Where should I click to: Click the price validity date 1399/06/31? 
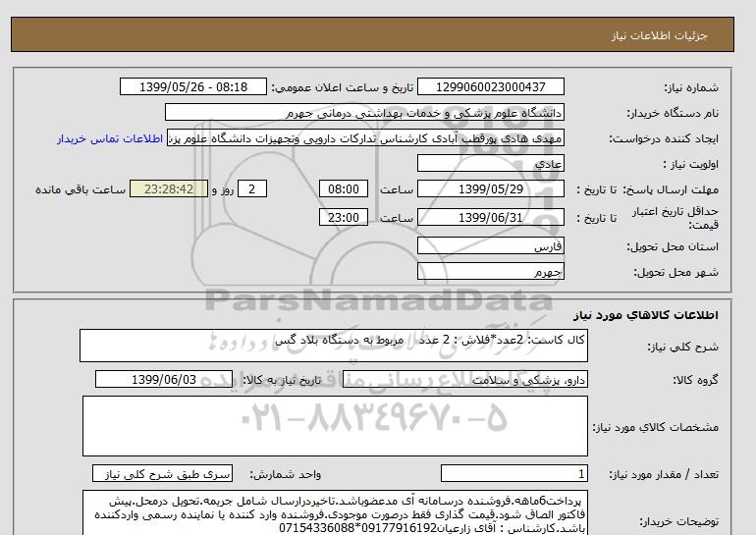(490, 217)
